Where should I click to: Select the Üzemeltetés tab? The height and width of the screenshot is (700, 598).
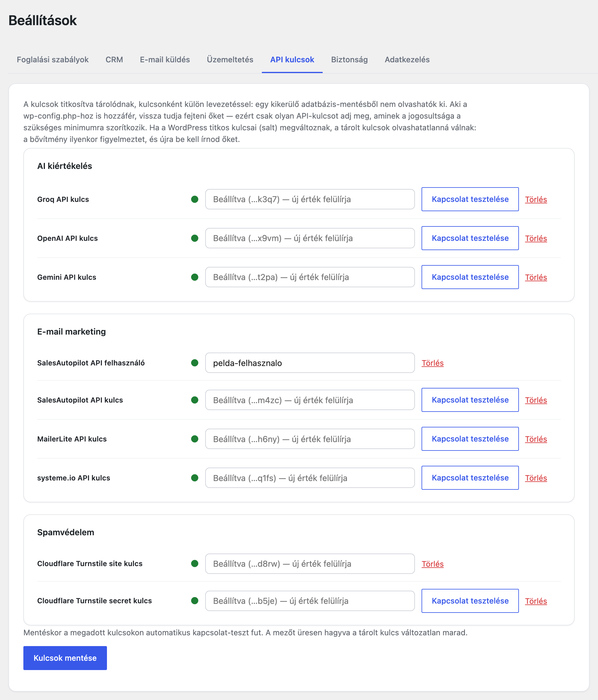click(230, 60)
